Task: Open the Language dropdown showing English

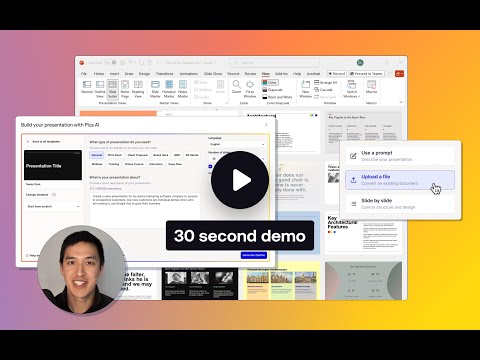Action: point(237,144)
